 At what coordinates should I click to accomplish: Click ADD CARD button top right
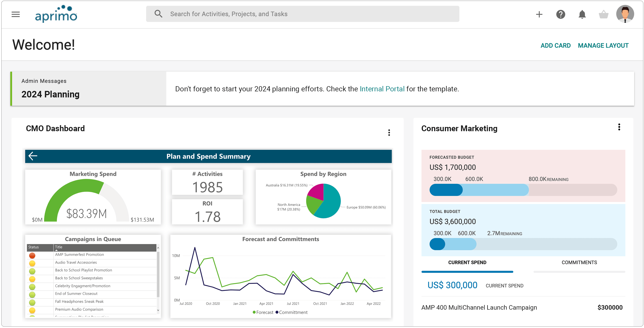tap(556, 45)
